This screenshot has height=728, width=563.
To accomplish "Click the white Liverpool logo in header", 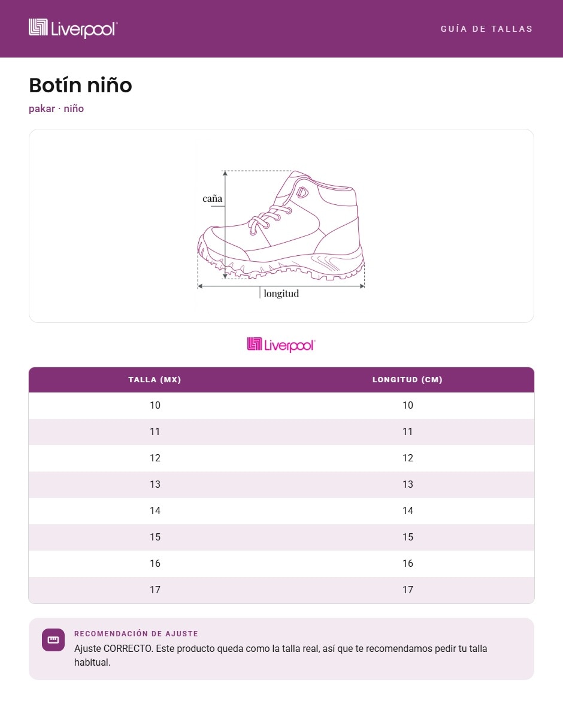I will point(73,28).
